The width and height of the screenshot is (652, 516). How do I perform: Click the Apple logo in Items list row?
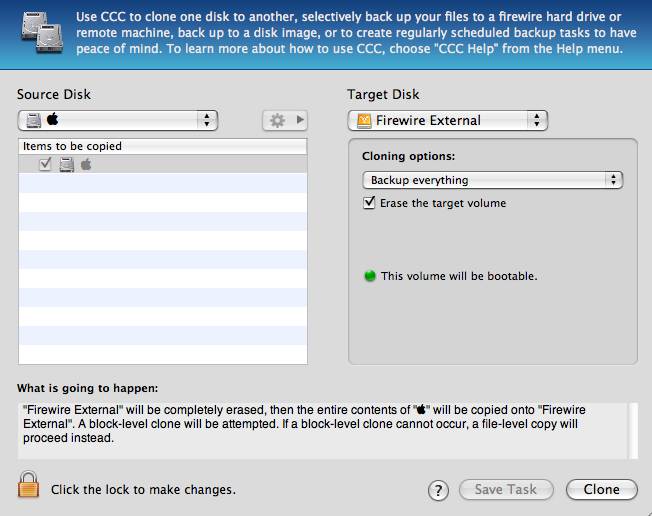coord(86,165)
